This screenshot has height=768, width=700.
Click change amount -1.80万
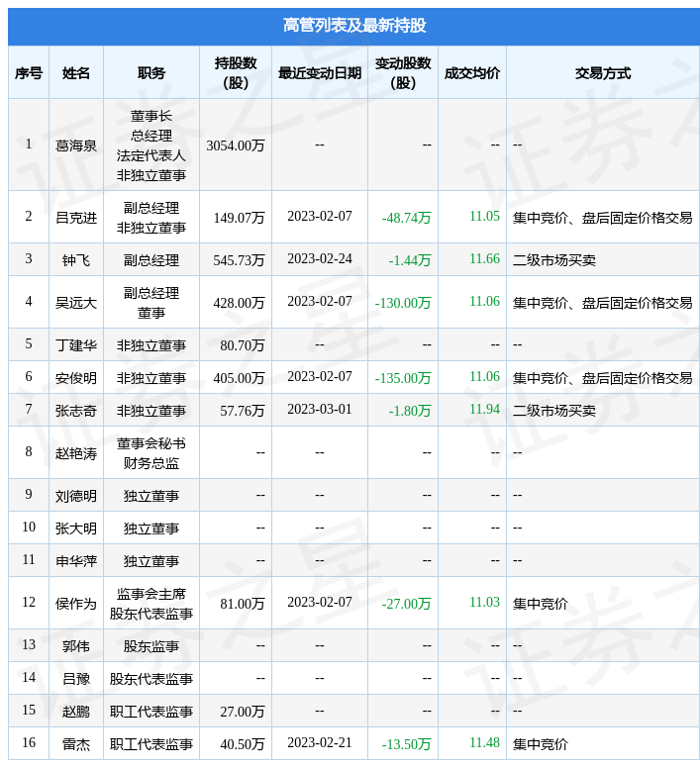pos(410,411)
